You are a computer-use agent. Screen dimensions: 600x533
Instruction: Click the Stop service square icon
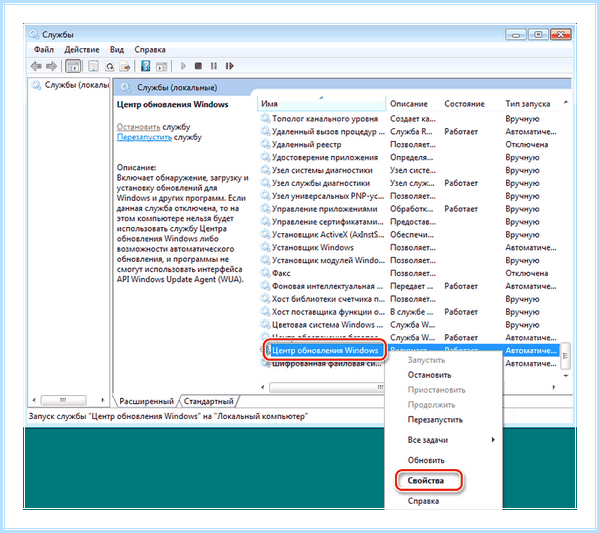click(x=198, y=66)
